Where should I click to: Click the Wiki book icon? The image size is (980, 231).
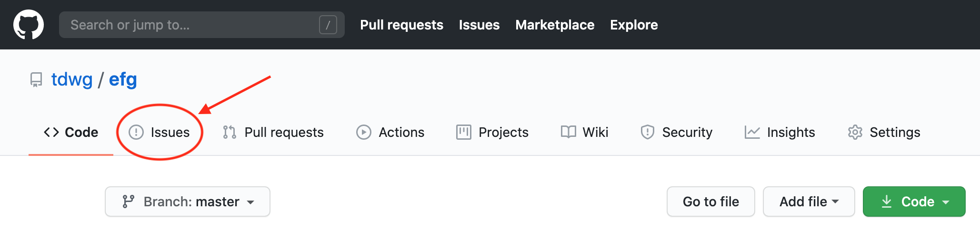tap(568, 132)
